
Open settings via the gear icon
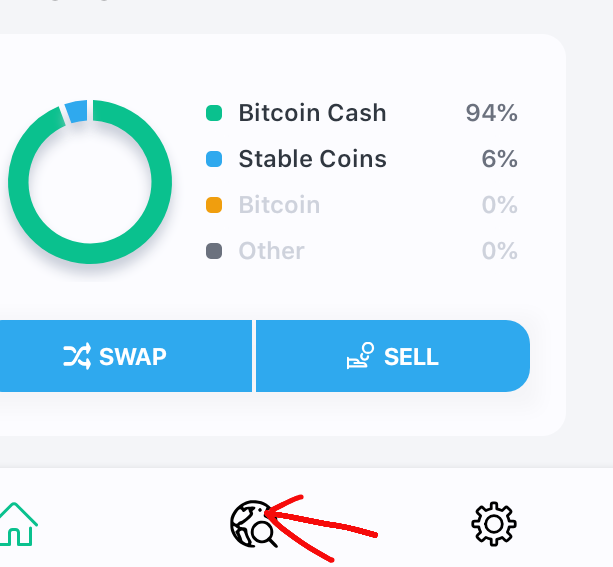pos(494,524)
